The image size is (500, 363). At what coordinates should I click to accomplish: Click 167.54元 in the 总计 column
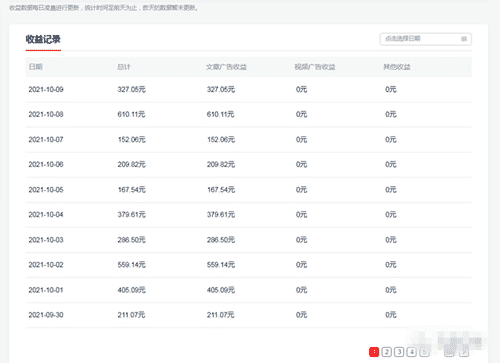pyautogui.click(x=132, y=190)
